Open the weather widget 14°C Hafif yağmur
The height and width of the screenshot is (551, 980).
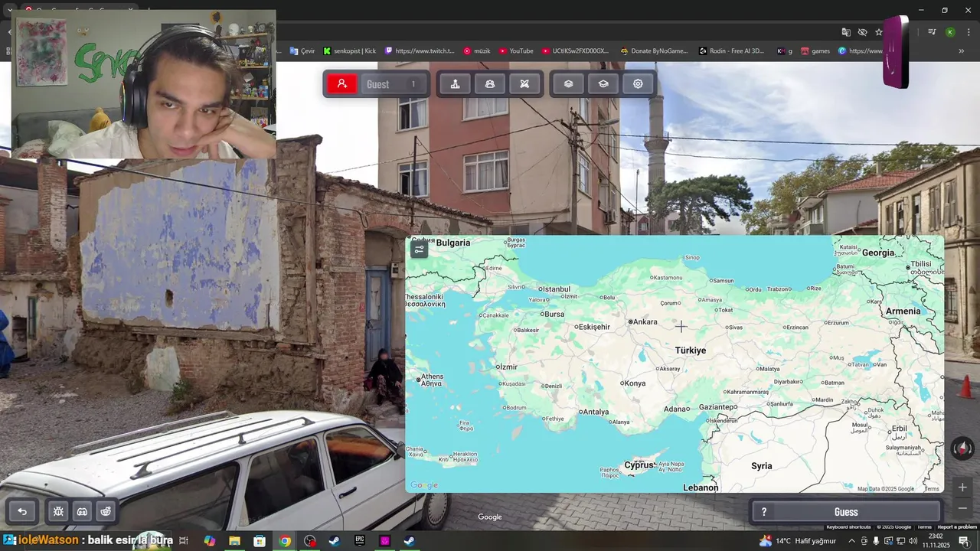798,541
